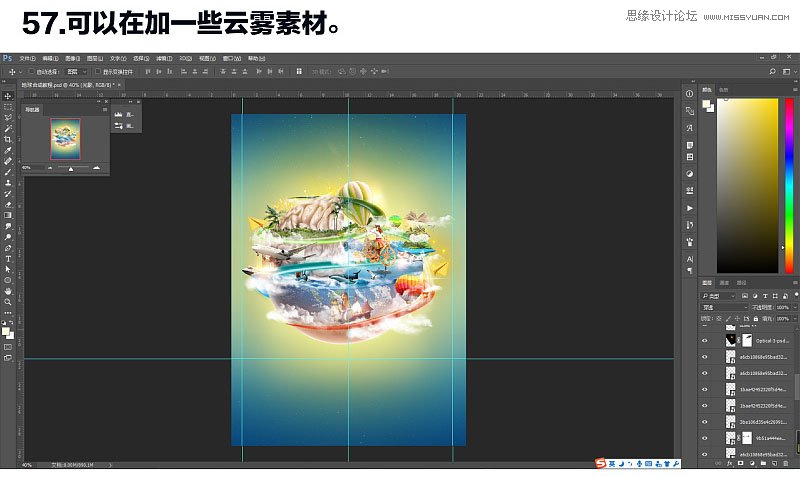Screen dimensions: 800x477
Task: Select the Horizontal Type tool
Action: coord(8,259)
